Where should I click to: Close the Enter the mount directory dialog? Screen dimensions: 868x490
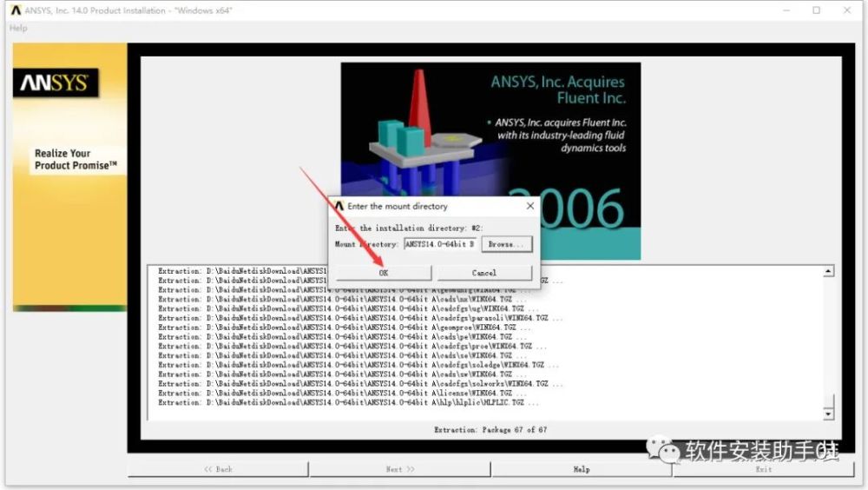[529, 206]
